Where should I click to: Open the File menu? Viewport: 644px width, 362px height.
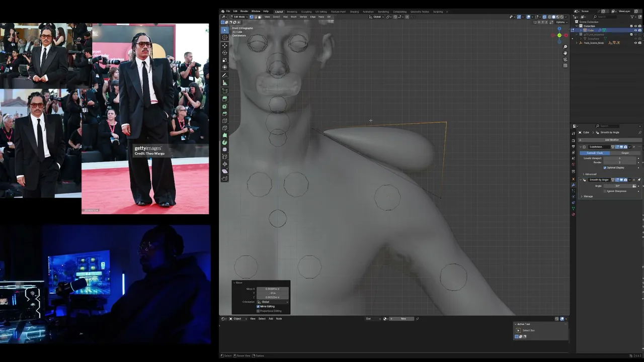[228, 11]
